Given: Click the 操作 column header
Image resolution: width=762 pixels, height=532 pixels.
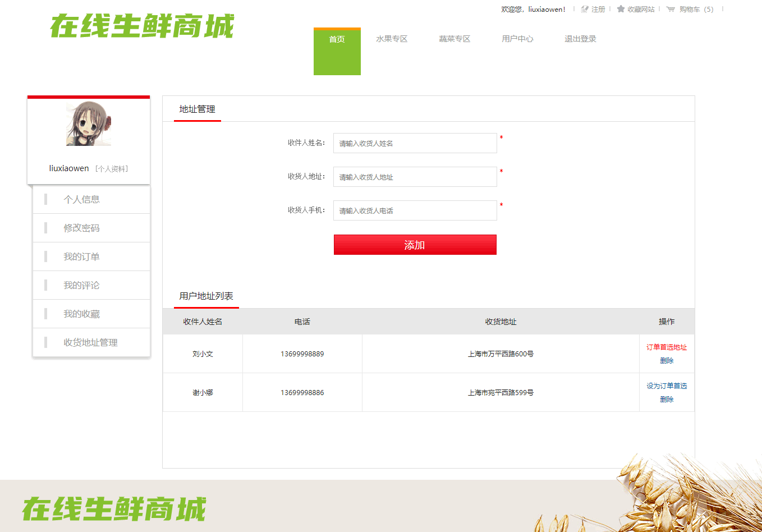Looking at the screenshot, I should (x=667, y=322).
